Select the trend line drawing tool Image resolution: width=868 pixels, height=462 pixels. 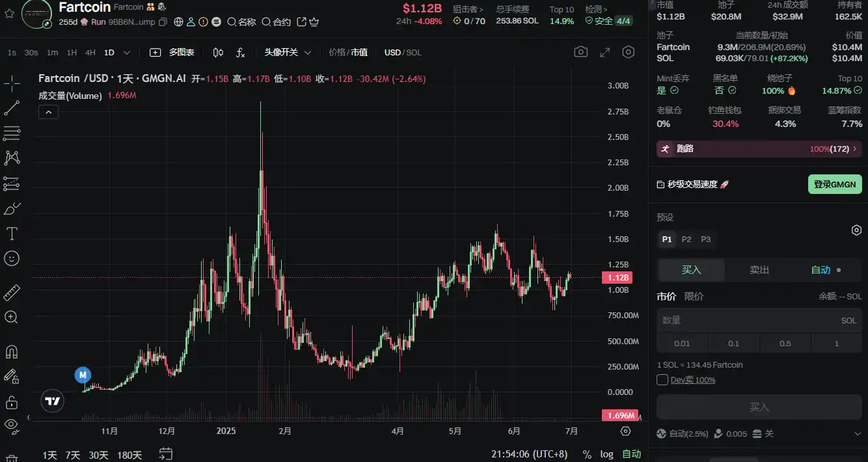[x=12, y=109]
